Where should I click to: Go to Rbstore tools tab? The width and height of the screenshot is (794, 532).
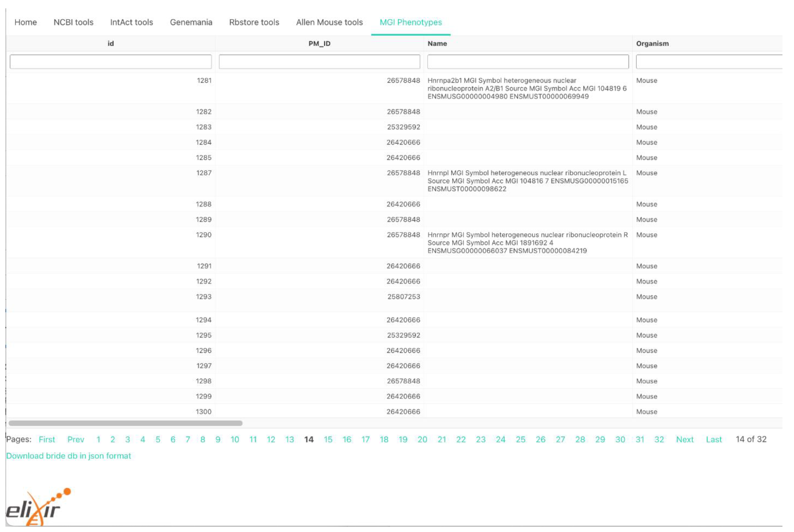click(254, 22)
